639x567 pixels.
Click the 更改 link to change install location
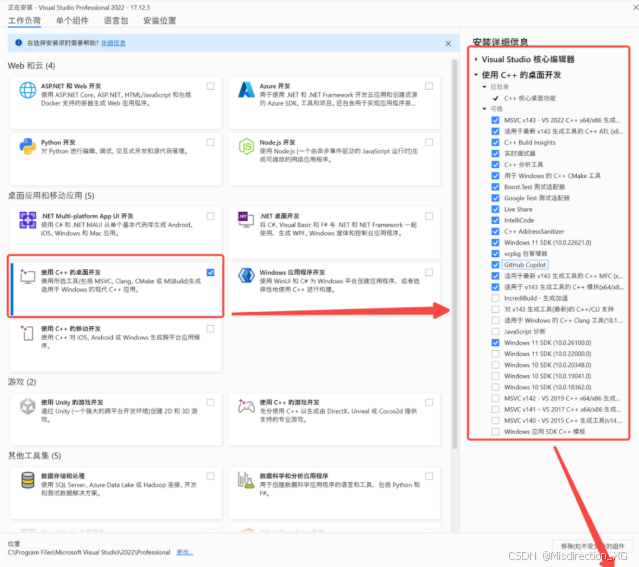[x=185, y=552]
